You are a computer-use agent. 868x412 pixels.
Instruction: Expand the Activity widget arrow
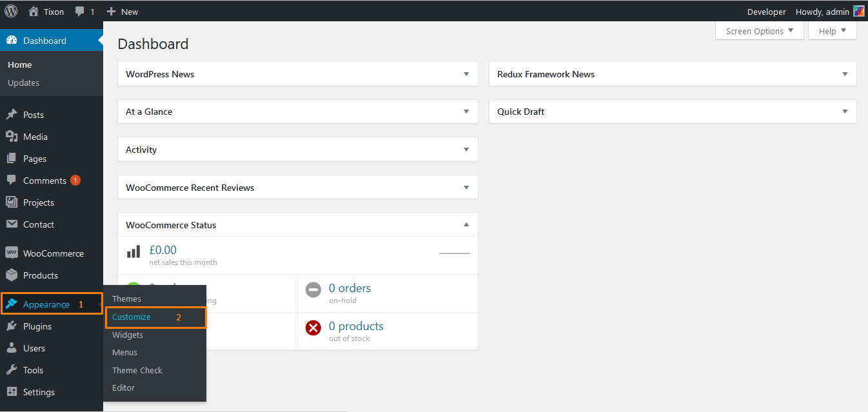click(x=466, y=150)
